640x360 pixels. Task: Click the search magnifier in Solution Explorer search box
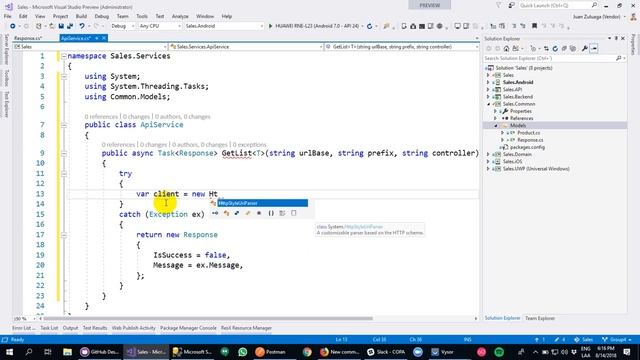pos(619,58)
